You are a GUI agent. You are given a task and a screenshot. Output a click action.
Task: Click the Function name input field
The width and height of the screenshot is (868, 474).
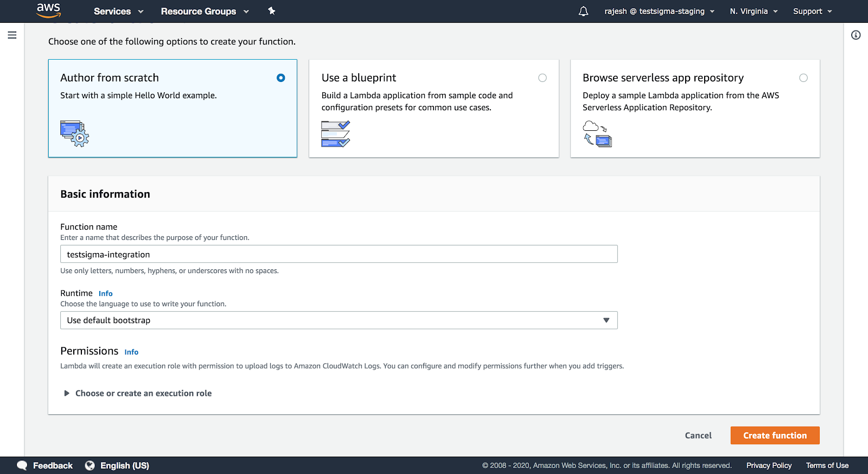339,254
